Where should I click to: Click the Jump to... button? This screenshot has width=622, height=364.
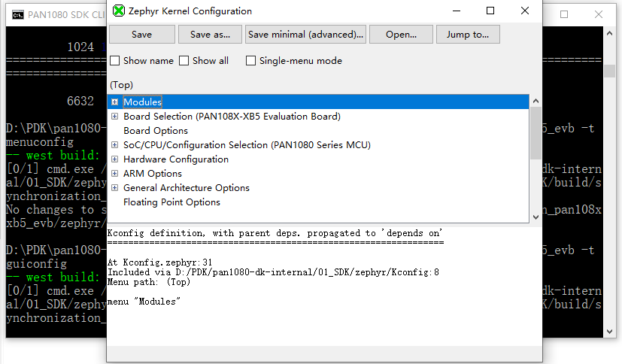468,35
